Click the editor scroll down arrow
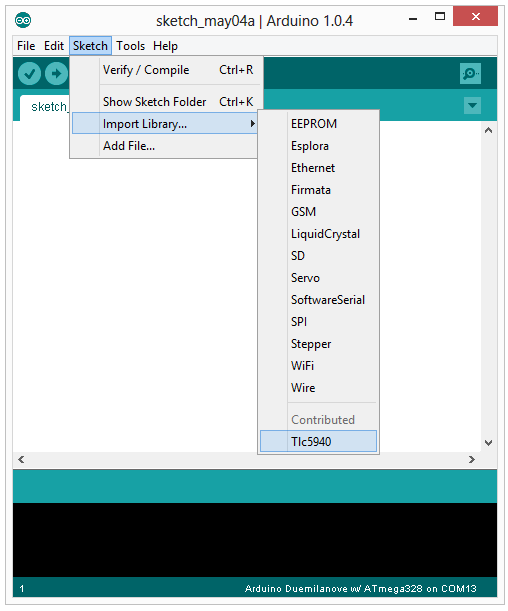The image size is (508, 611). click(x=489, y=443)
